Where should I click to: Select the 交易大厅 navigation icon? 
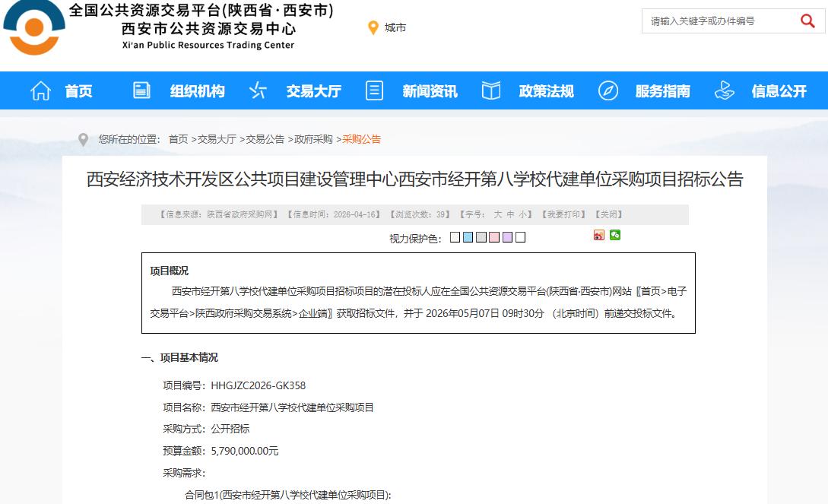(x=257, y=90)
